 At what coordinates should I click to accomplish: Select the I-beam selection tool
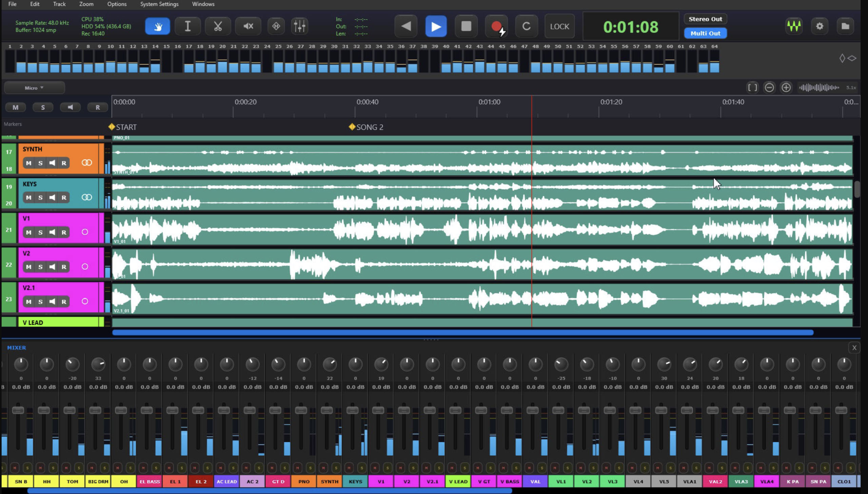188,26
